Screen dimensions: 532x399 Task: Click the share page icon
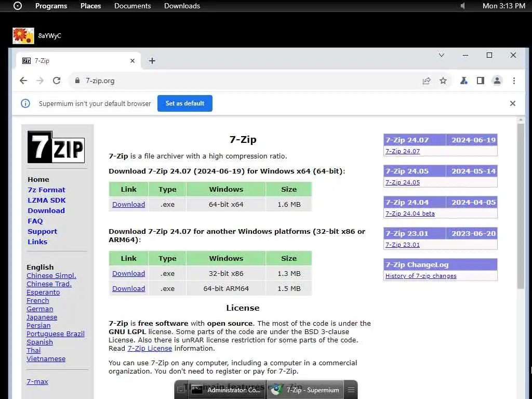click(427, 81)
